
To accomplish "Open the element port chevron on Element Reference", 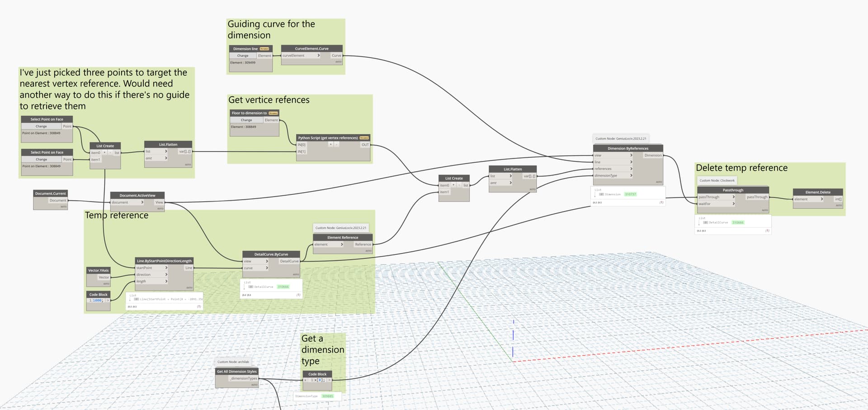I will (x=342, y=245).
